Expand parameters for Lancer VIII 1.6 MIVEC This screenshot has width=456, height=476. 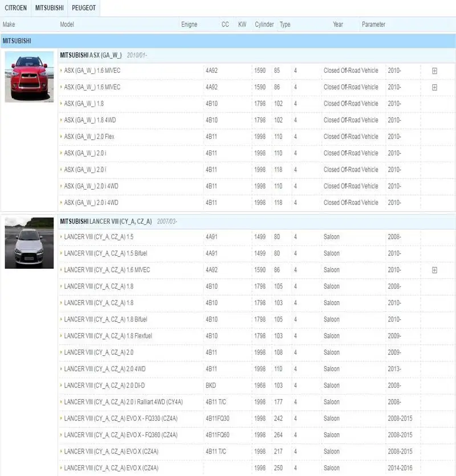point(434,270)
